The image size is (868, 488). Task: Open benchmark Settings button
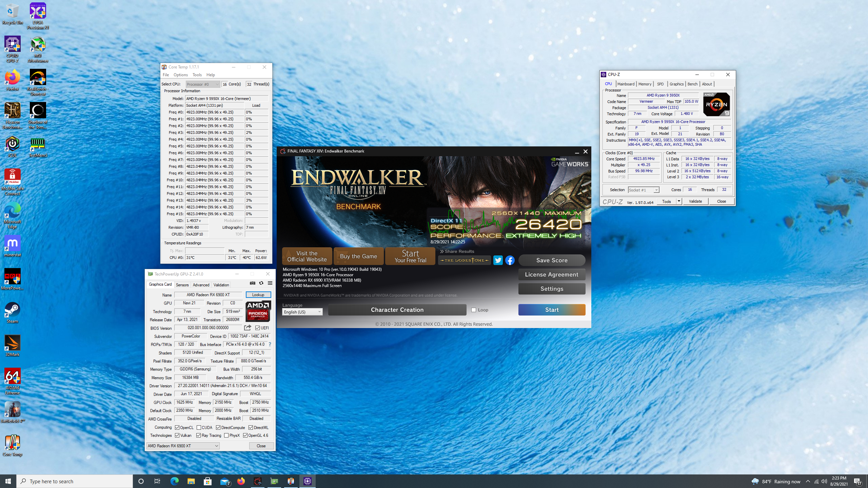552,289
